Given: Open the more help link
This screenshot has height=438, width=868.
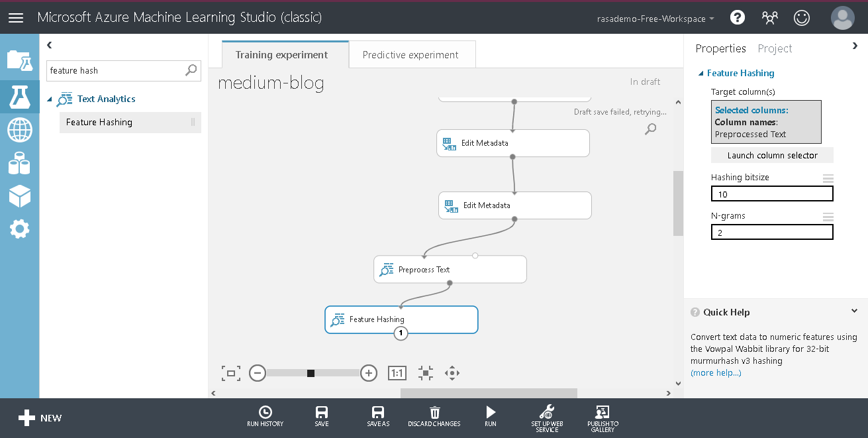Looking at the screenshot, I should 716,372.
